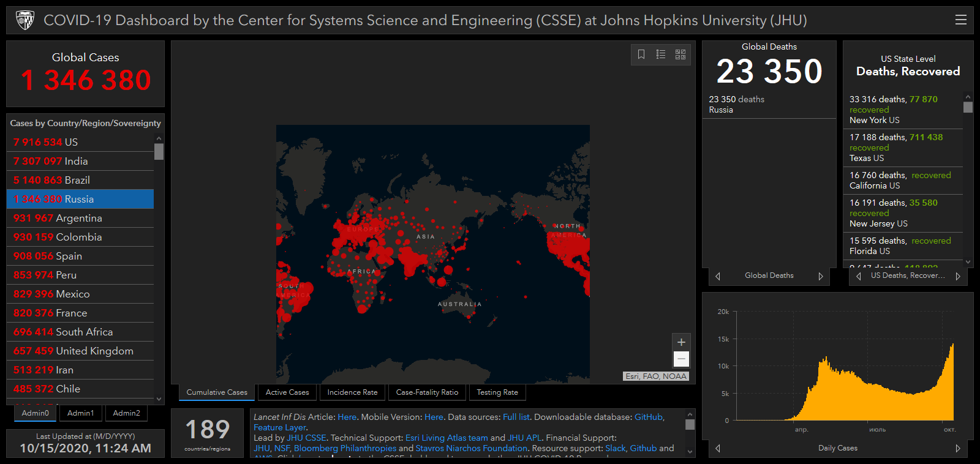Previous arrow beside US Deaths, Recovered

pyautogui.click(x=859, y=276)
